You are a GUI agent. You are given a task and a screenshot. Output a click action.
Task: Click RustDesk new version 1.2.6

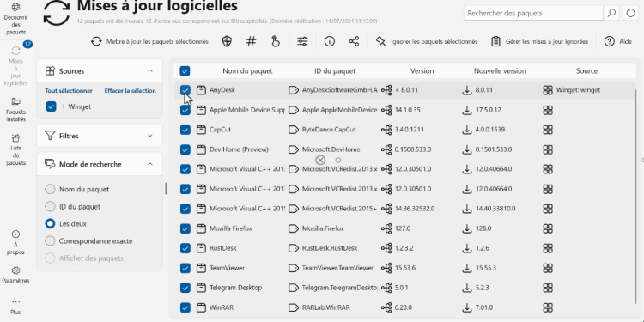tap(483, 248)
